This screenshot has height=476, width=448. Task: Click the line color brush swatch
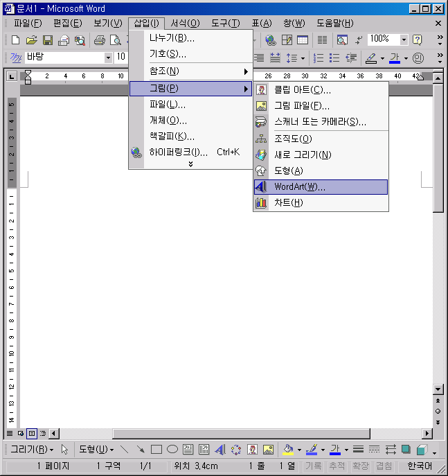tap(312, 450)
